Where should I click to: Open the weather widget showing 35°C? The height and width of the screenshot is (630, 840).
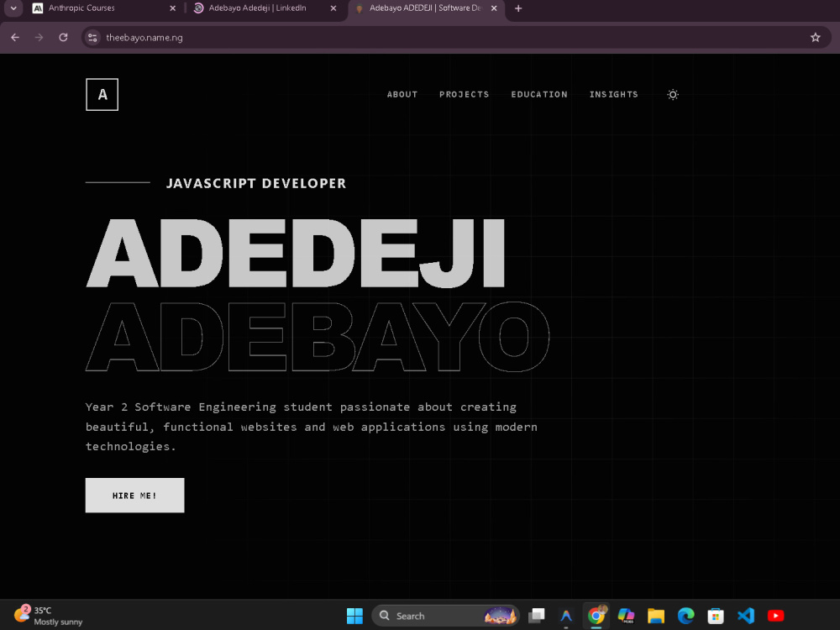[48, 616]
